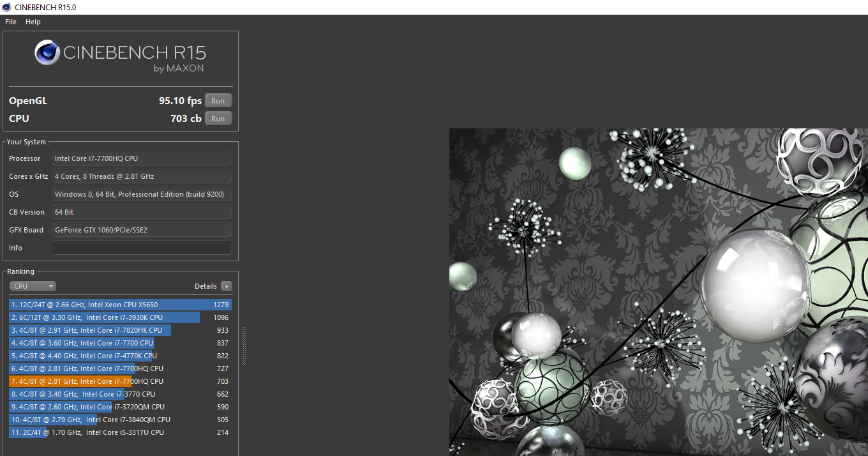The height and width of the screenshot is (456, 868).
Task: Open the CPU ranking dropdown
Action: (x=33, y=286)
